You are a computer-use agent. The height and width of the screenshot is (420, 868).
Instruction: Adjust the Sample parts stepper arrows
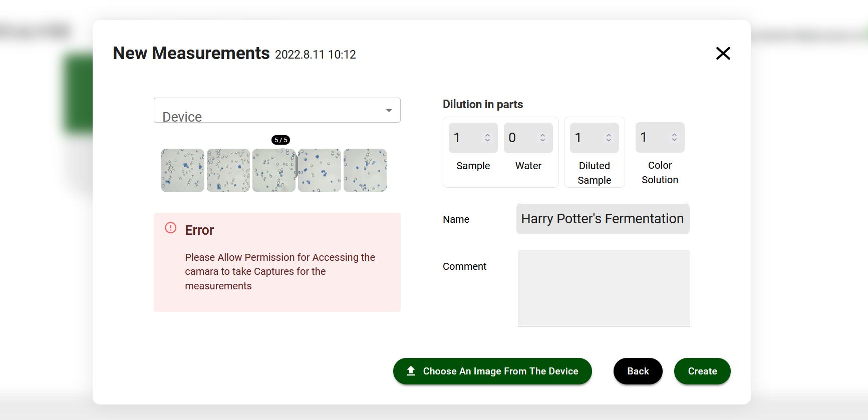pyautogui.click(x=487, y=138)
